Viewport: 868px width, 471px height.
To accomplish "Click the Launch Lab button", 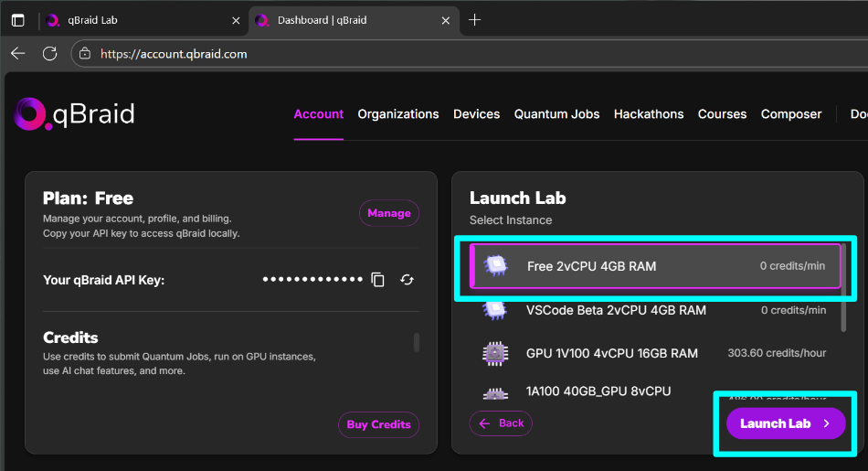I will pos(786,423).
